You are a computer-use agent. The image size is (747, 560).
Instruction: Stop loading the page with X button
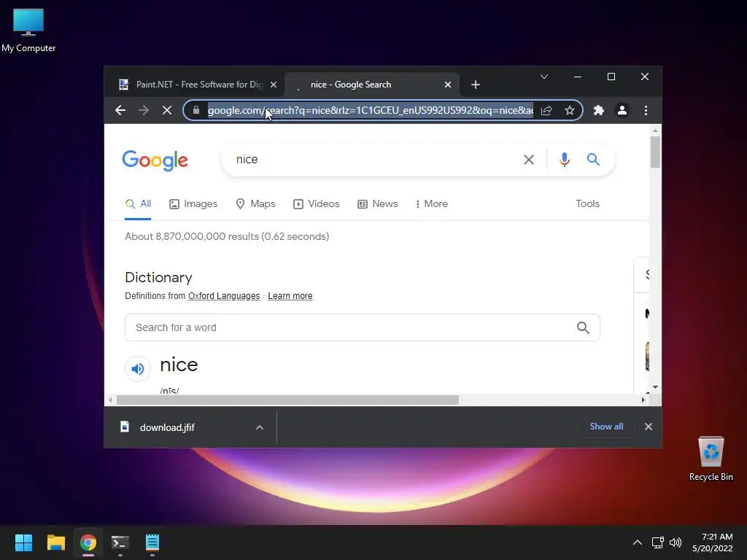point(167,111)
